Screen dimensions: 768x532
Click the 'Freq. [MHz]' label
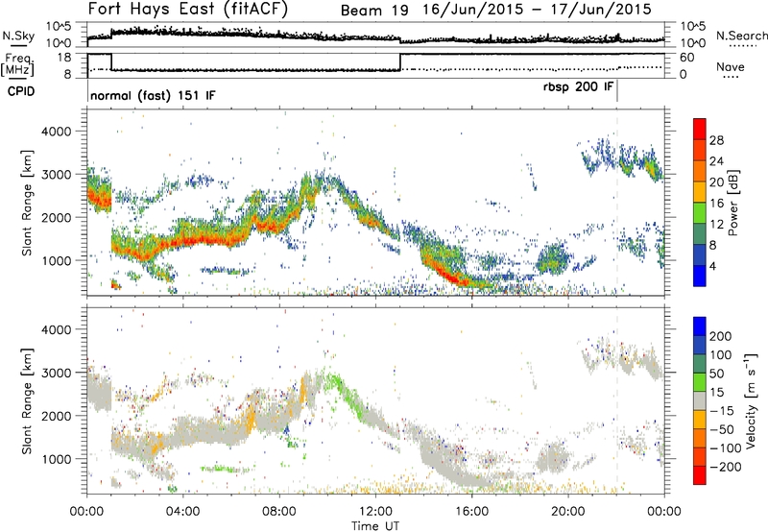17,65
